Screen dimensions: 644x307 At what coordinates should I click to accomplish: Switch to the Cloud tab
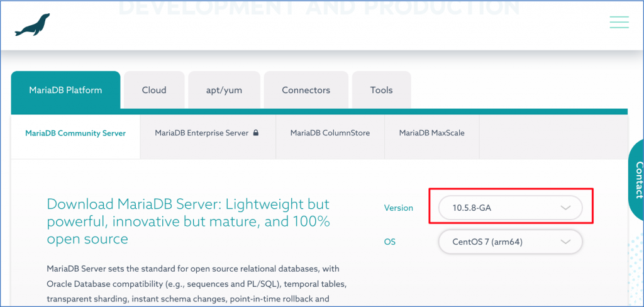tap(154, 90)
